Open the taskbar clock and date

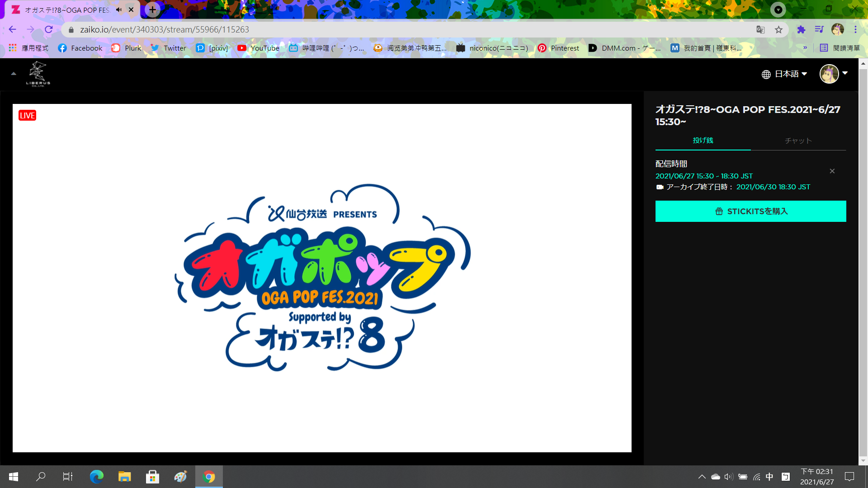817,477
